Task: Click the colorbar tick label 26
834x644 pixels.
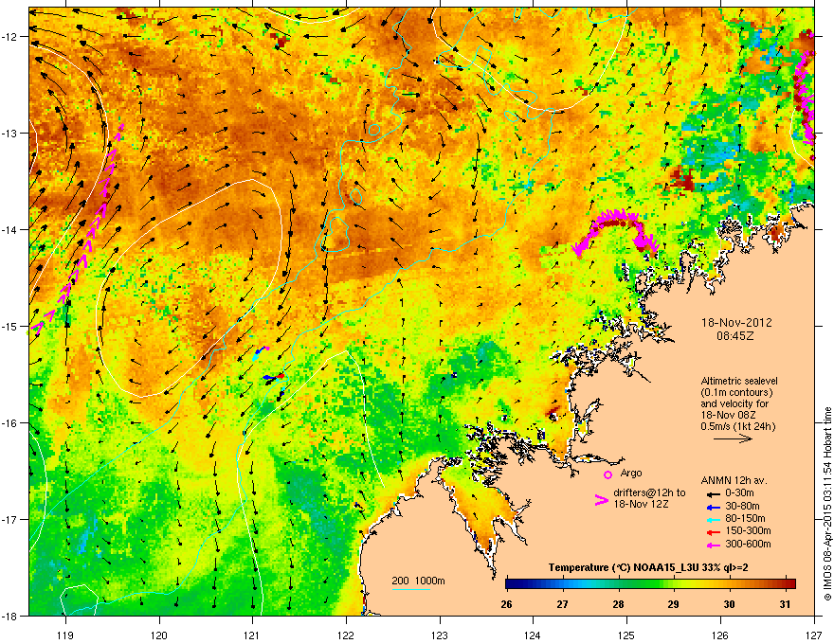Action: (506, 604)
